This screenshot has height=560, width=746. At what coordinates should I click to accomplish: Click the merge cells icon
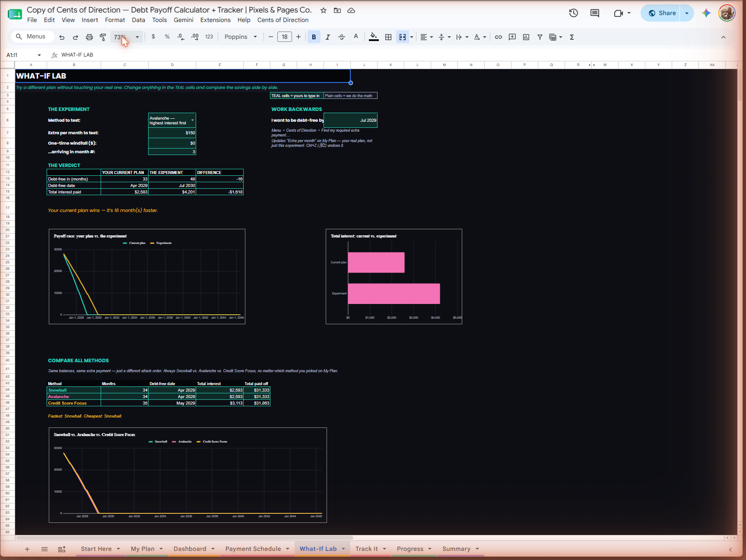pyautogui.click(x=403, y=37)
